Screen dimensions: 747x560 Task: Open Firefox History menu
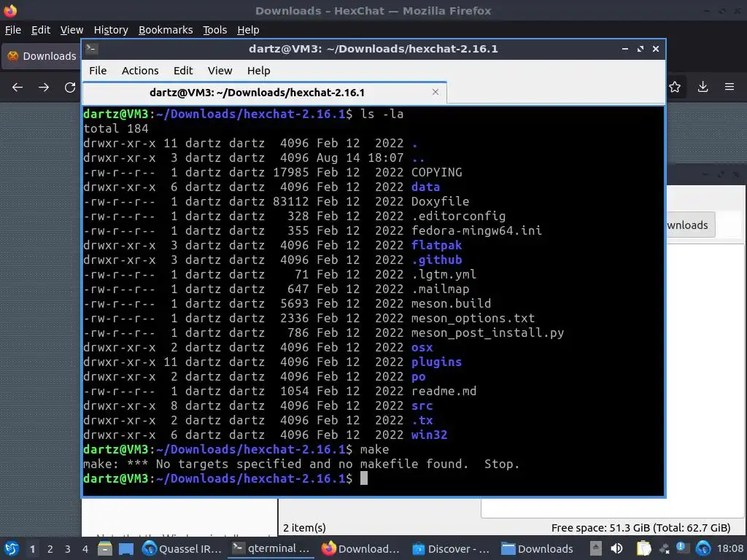(111, 29)
